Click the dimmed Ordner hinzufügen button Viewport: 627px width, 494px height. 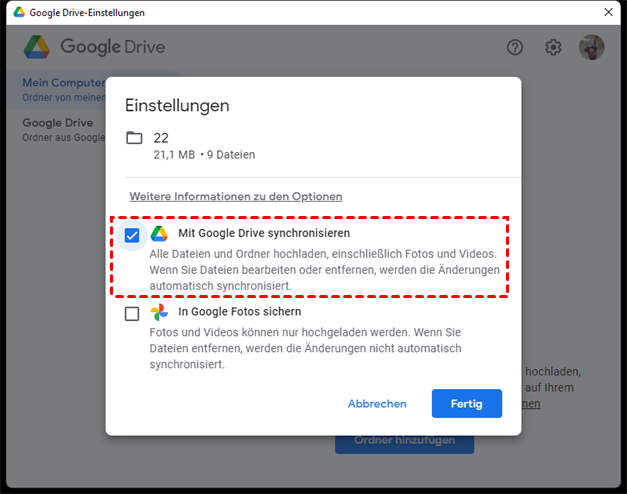(x=404, y=441)
